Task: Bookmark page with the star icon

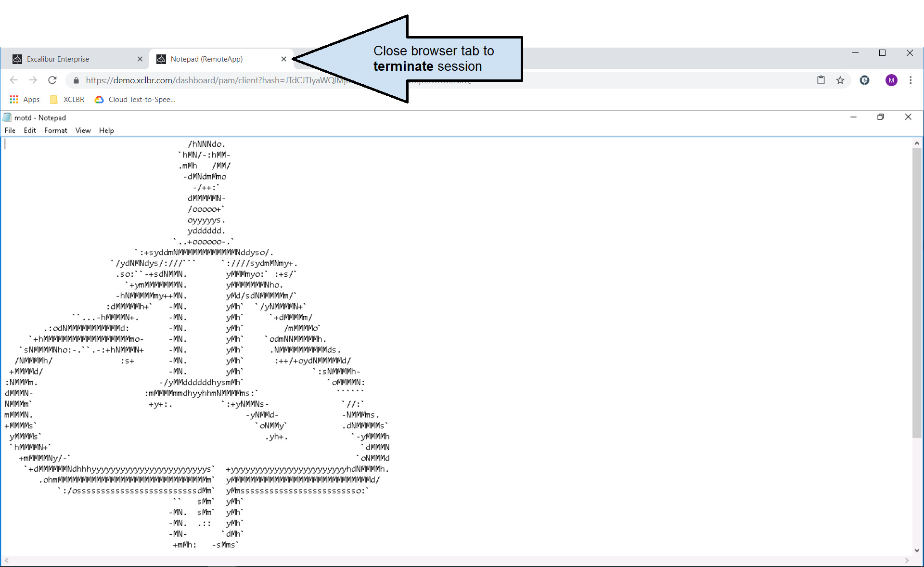Action: click(x=840, y=80)
